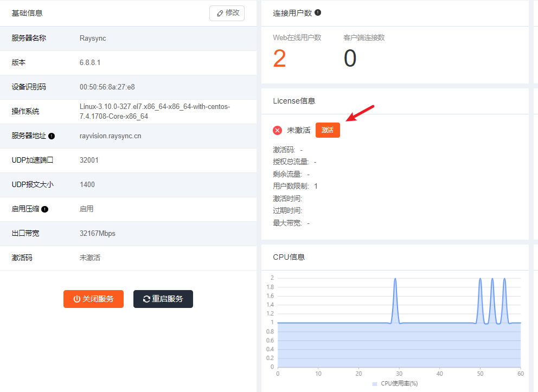Click the version value 6.8.8.1
Viewport: 538px width, 392px height.
pos(90,63)
